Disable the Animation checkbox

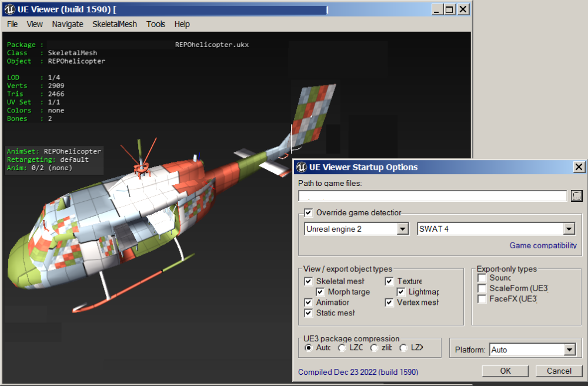[308, 302]
